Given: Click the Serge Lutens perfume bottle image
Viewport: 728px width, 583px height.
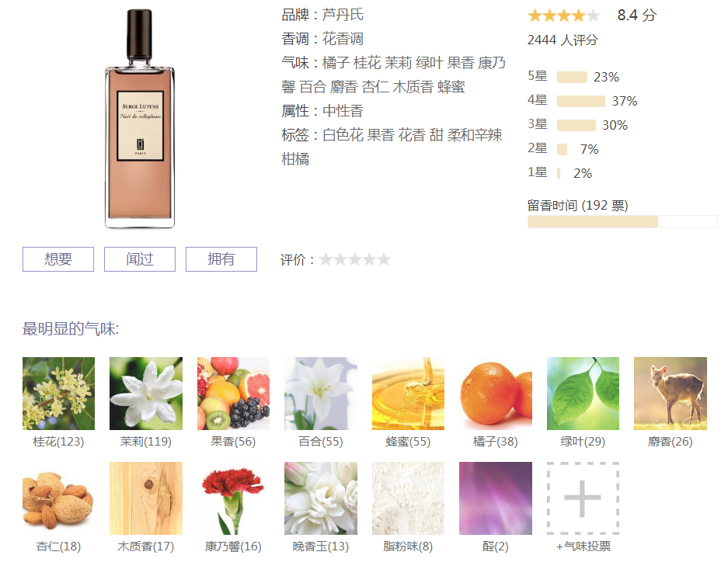Looking at the screenshot, I should pyautogui.click(x=140, y=119).
